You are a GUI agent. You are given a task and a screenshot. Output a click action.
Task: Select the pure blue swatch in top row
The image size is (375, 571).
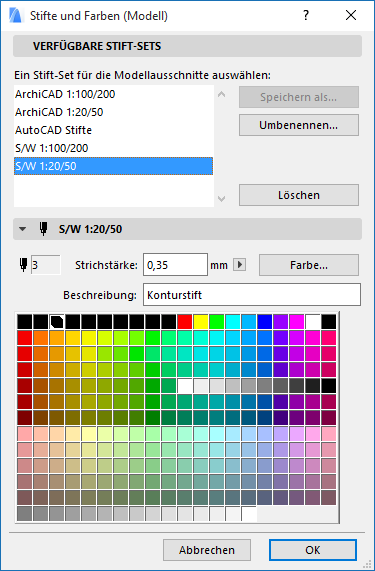265,322
